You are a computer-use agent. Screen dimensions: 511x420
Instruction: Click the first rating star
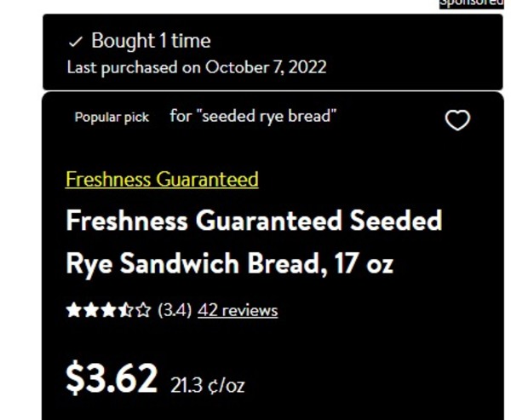pyautogui.click(x=73, y=311)
